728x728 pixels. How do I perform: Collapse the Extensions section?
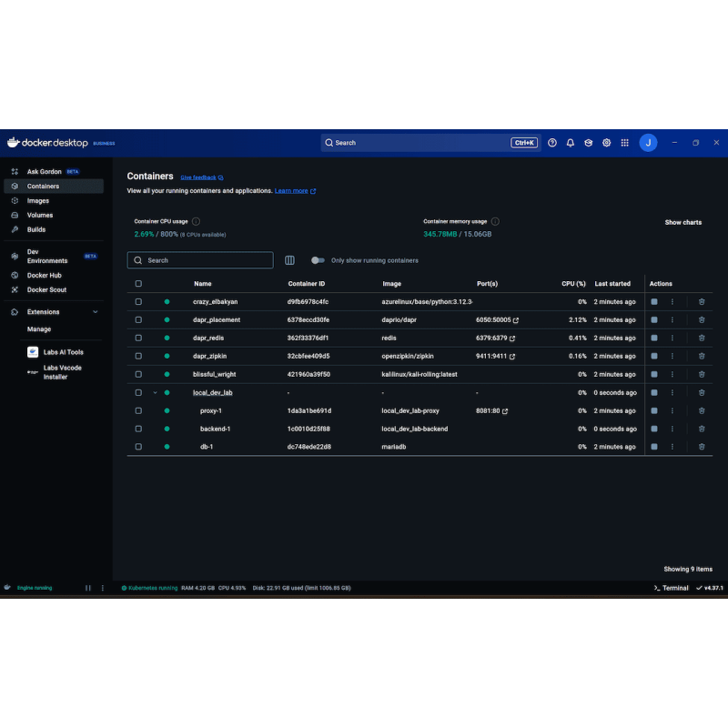[x=96, y=312]
